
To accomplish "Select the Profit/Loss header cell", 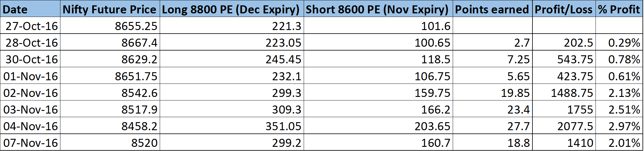I will coord(564,9).
